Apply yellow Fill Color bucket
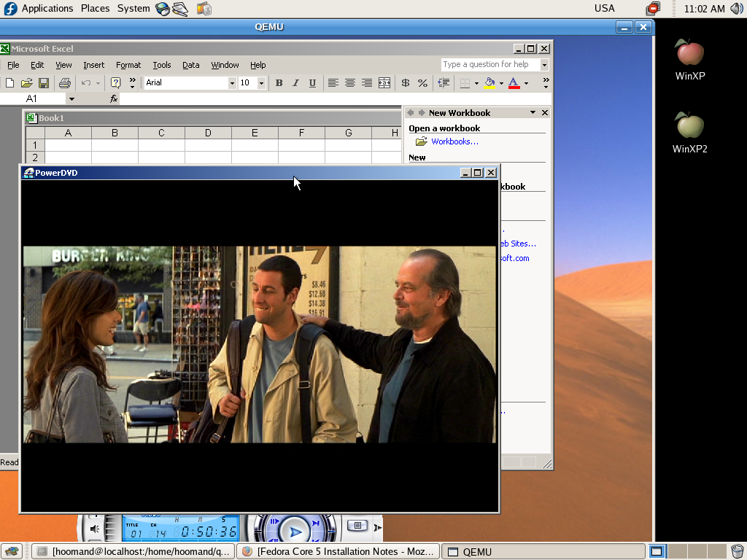This screenshot has width=747, height=560. pyautogui.click(x=489, y=83)
